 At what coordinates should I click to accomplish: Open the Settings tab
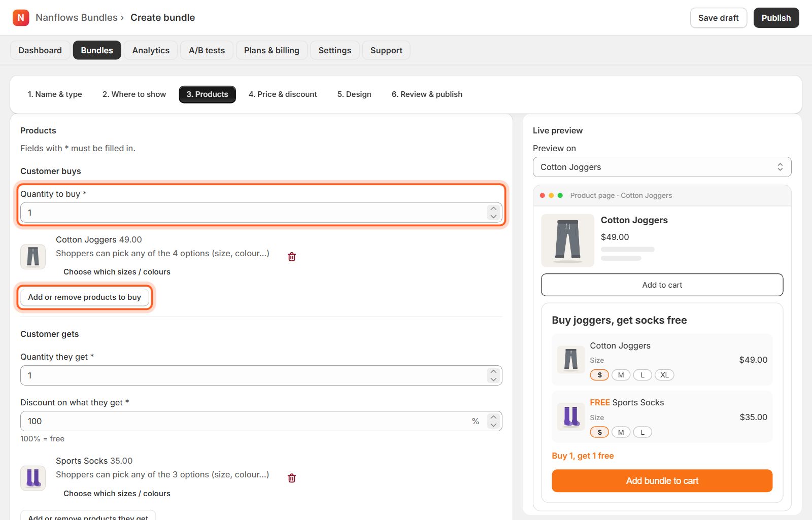point(335,50)
